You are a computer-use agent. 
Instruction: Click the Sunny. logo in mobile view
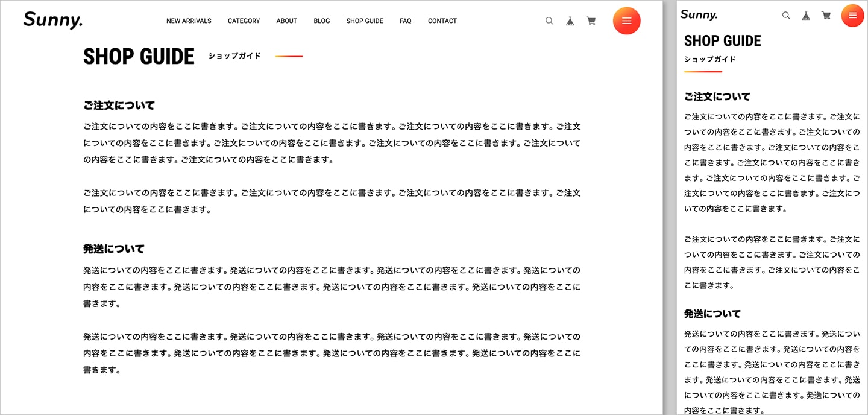coord(699,15)
